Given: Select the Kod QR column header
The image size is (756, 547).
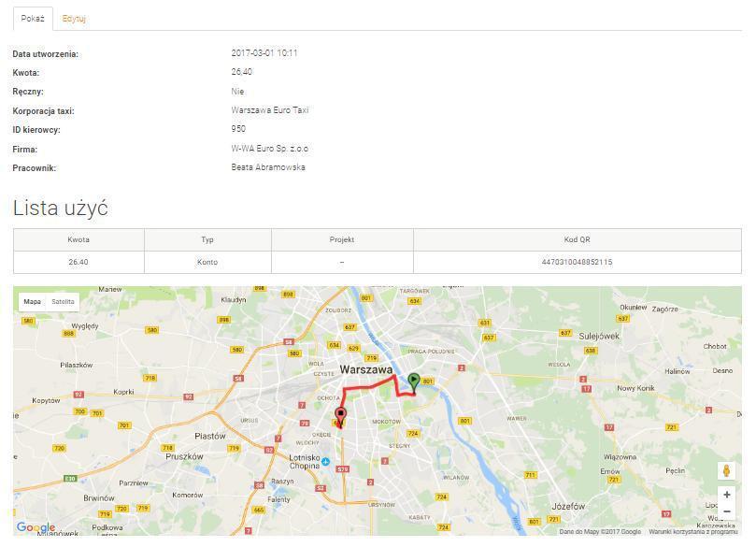Looking at the screenshot, I should [x=578, y=239].
